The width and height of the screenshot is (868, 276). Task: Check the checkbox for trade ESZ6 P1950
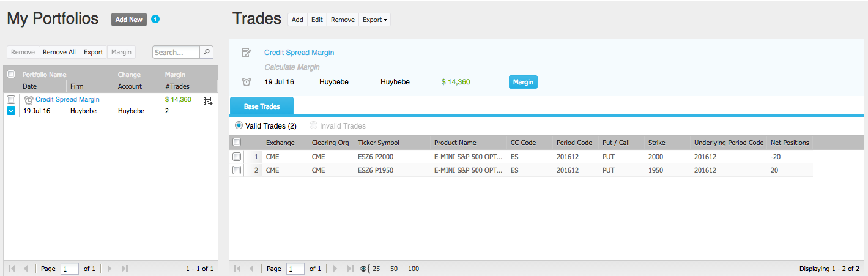click(x=237, y=170)
